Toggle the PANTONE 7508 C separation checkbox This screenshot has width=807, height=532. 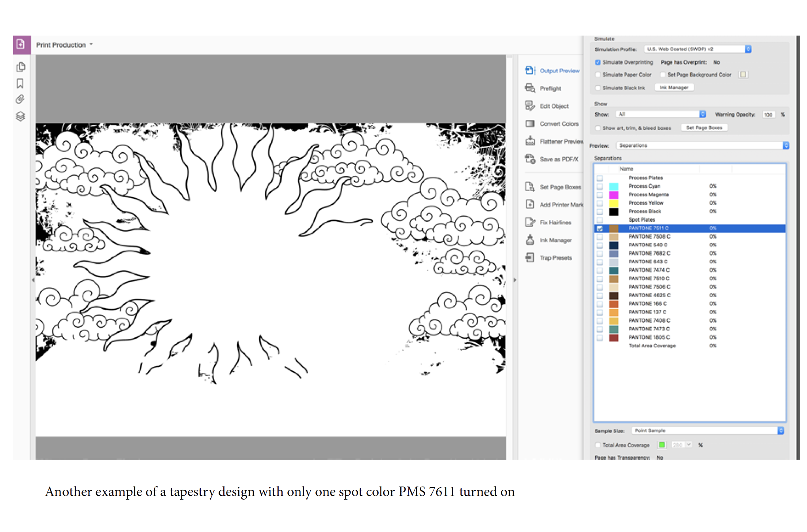600,237
